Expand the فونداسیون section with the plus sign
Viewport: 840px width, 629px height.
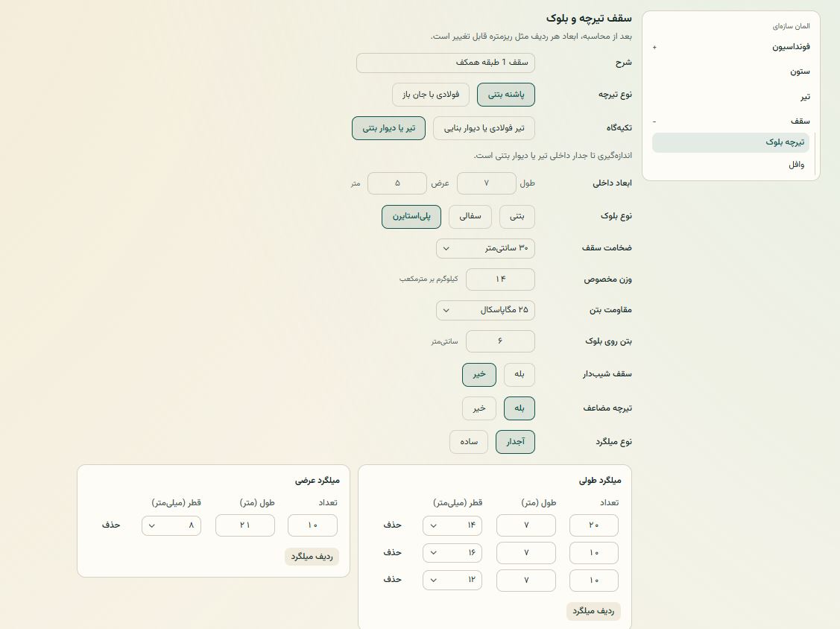pos(654,47)
